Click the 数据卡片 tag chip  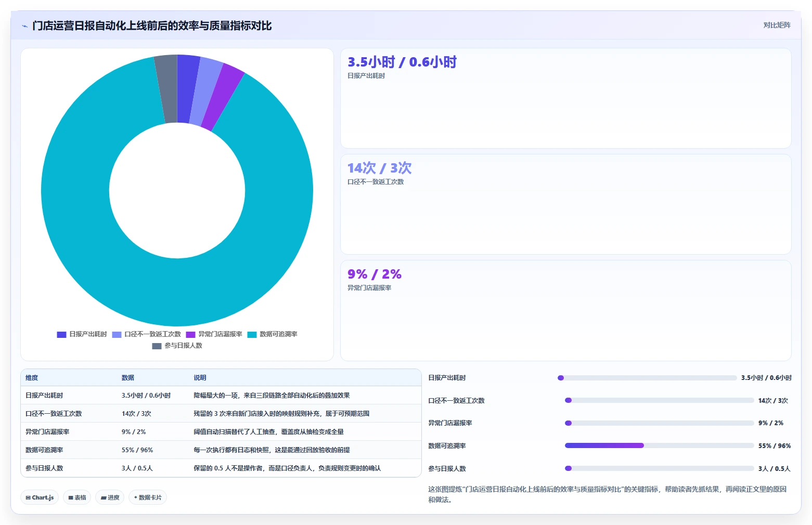148,497
